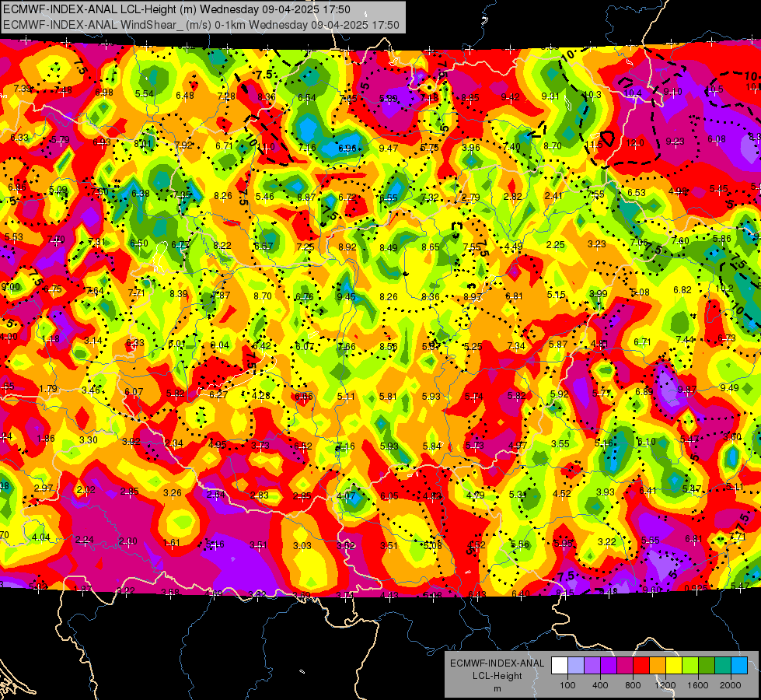Click the 9.47 wind shear value
The image size is (761, 700).
388,148
